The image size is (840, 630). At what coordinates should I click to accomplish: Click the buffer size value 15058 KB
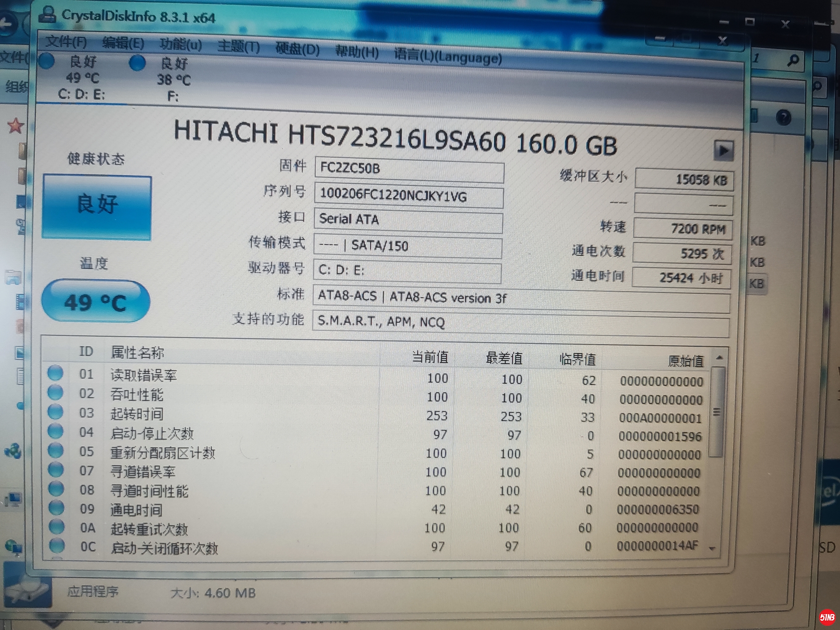click(685, 179)
